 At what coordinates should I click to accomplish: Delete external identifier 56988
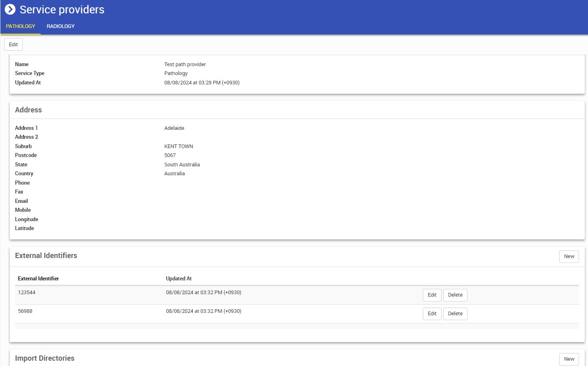[455, 314]
